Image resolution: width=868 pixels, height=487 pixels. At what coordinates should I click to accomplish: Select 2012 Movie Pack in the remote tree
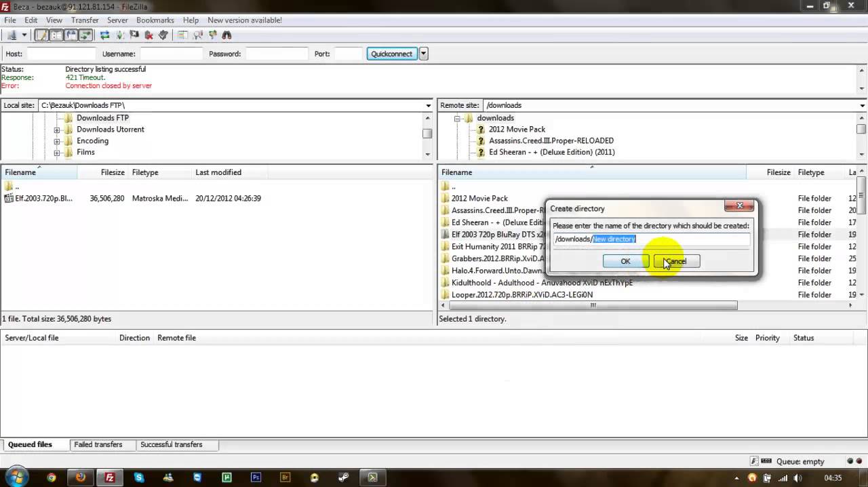(517, 130)
